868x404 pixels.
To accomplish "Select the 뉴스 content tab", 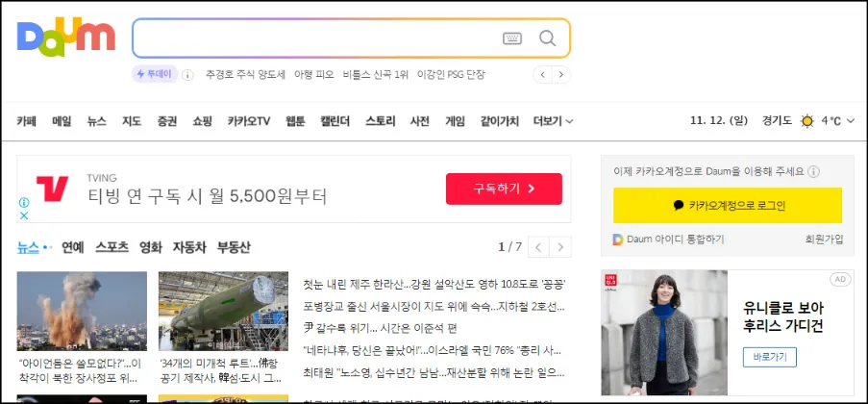I will coord(28,247).
